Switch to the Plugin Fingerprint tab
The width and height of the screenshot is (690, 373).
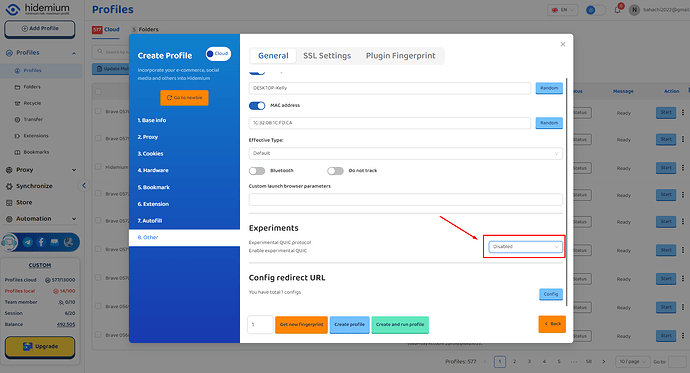(400, 56)
